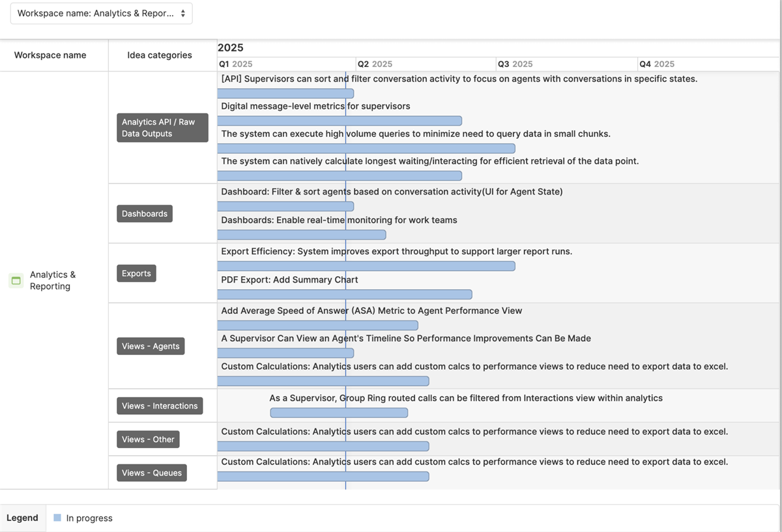Click the Dashboards real-time monitoring timeline bar

click(302, 235)
